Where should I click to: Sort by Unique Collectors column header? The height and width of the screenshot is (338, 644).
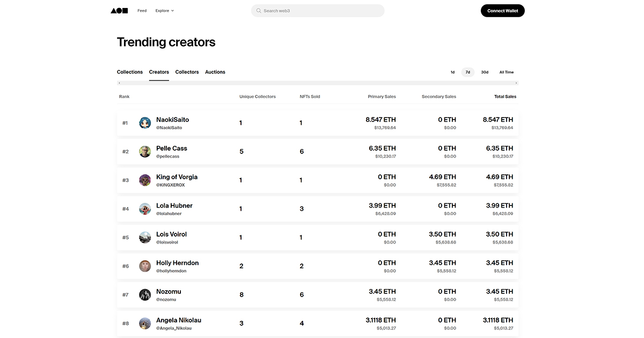pos(258,97)
